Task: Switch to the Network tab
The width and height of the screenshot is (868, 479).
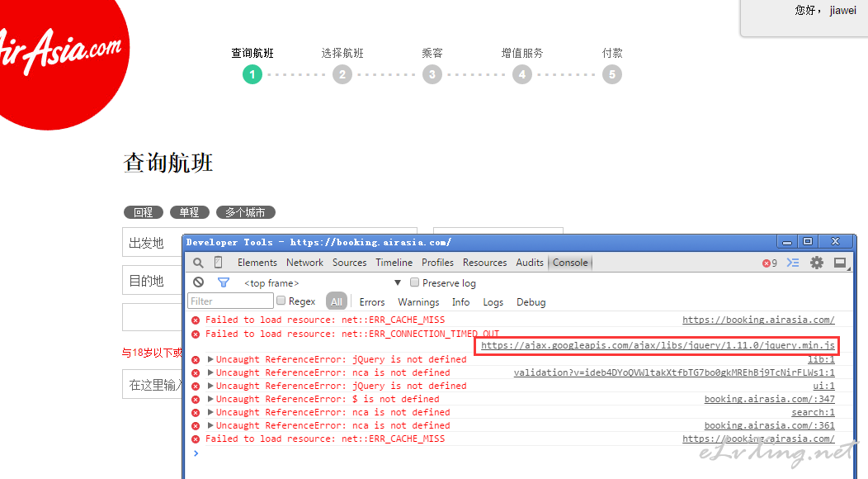Action: (304, 263)
